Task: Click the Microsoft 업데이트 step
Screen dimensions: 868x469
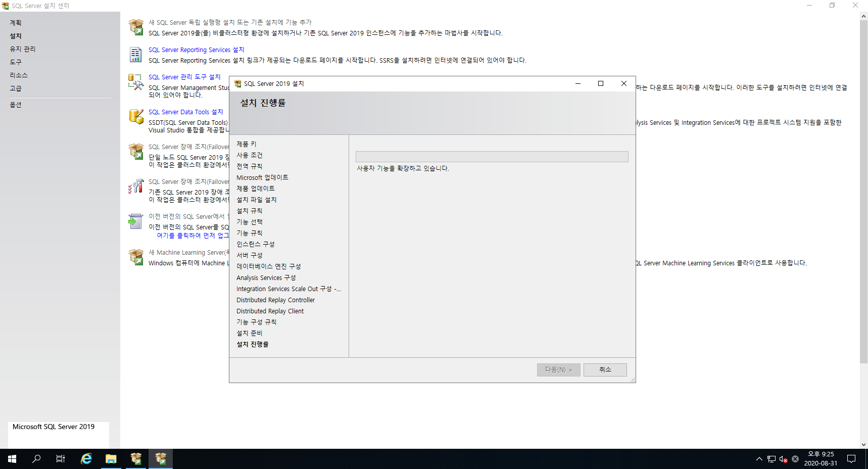Action: point(262,177)
